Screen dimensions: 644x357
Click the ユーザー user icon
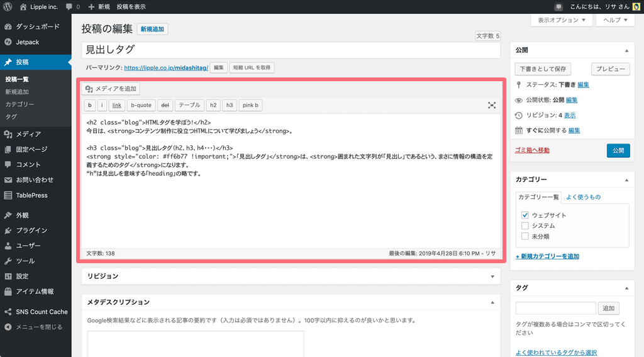pyautogui.click(x=8, y=246)
